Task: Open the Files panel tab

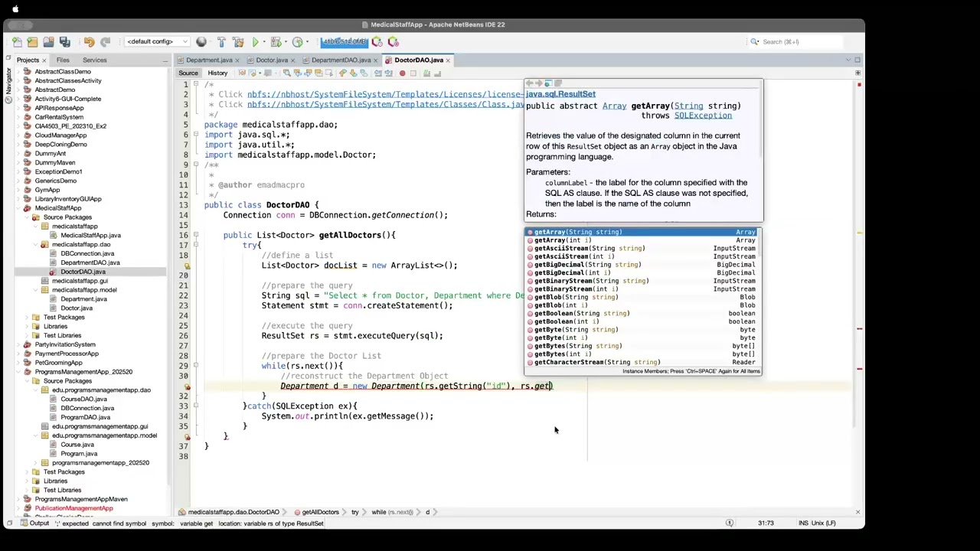Action: click(63, 60)
